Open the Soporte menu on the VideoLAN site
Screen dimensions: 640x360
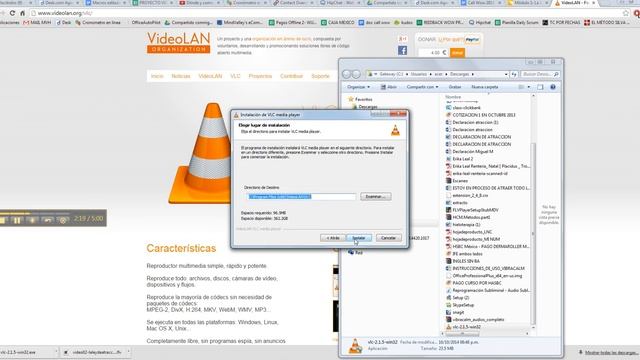(x=320, y=76)
